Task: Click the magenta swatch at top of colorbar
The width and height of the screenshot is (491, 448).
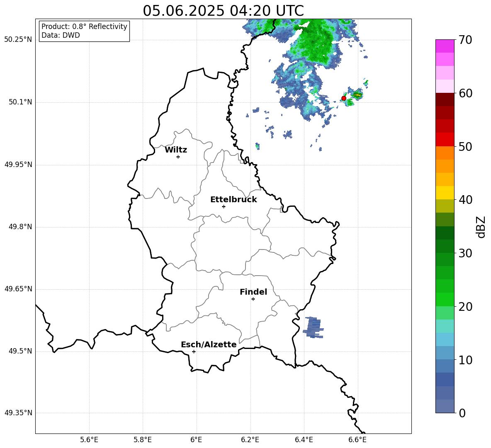Action: [445, 46]
